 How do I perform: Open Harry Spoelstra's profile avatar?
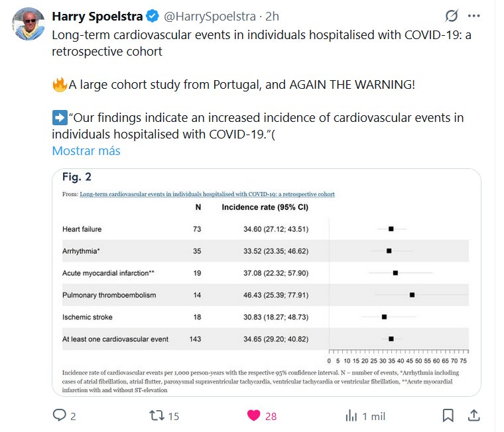[29, 23]
